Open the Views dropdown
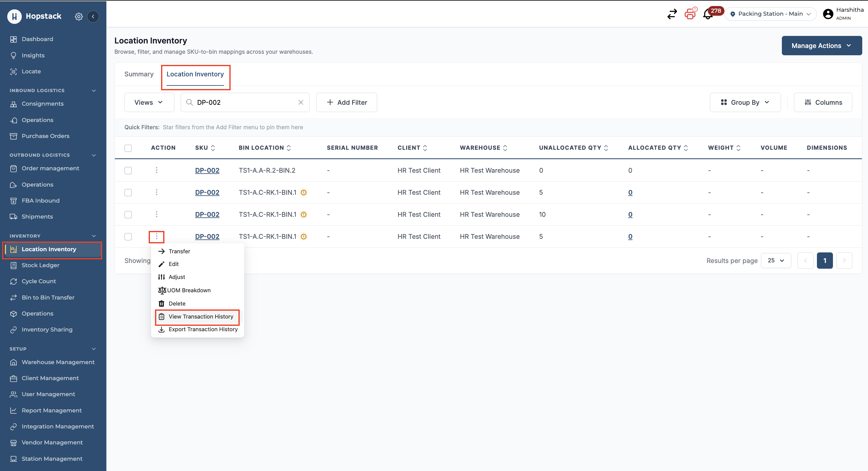Viewport: 868px width, 471px height. (149, 102)
